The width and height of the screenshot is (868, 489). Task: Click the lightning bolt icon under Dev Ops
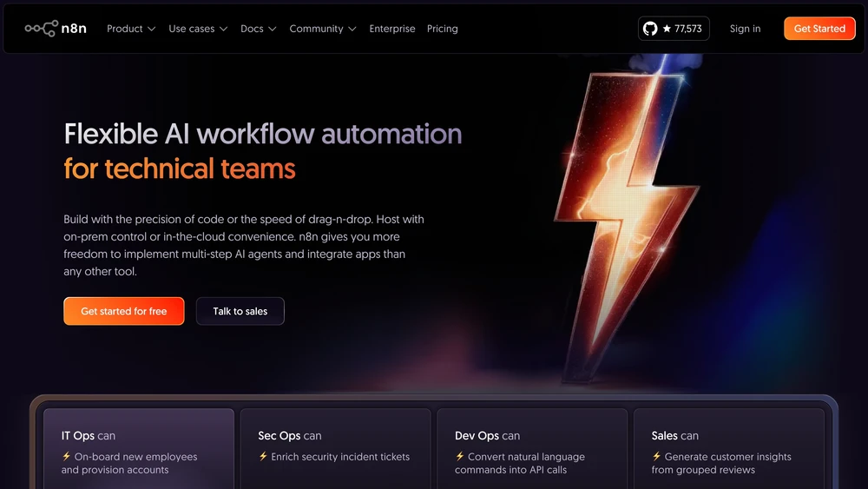[x=459, y=456]
